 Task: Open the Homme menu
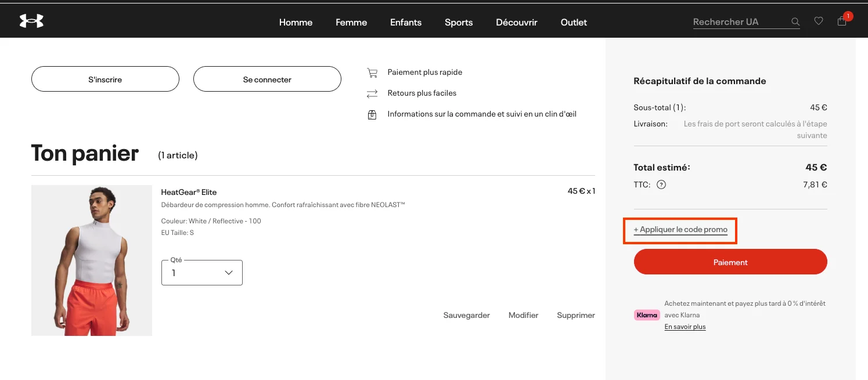[296, 22]
